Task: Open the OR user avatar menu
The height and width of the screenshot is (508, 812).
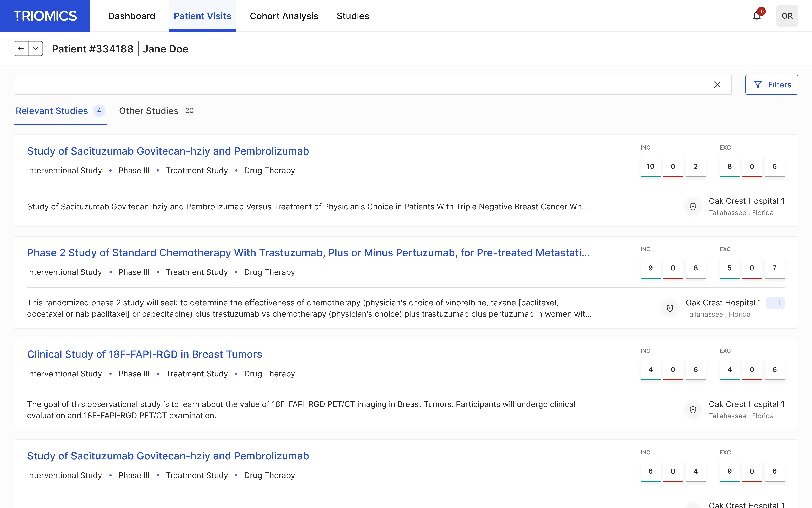Action: [787, 16]
